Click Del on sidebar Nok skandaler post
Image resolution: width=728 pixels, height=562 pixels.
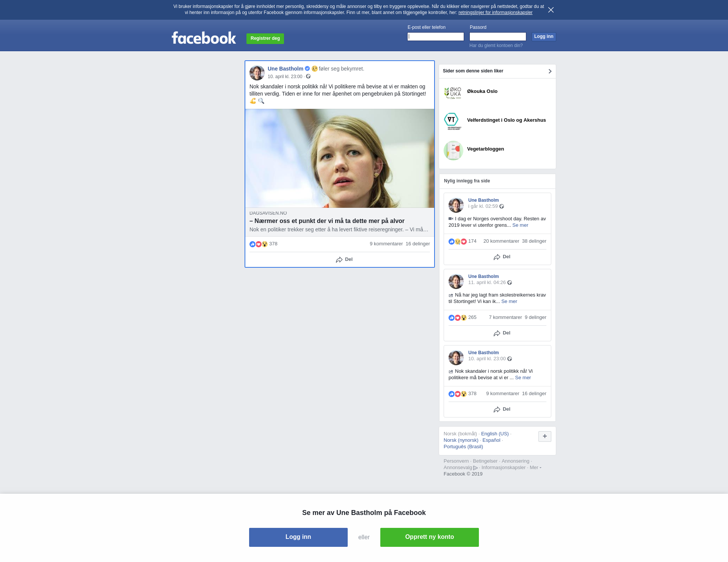pyautogui.click(x=502, y=409)
